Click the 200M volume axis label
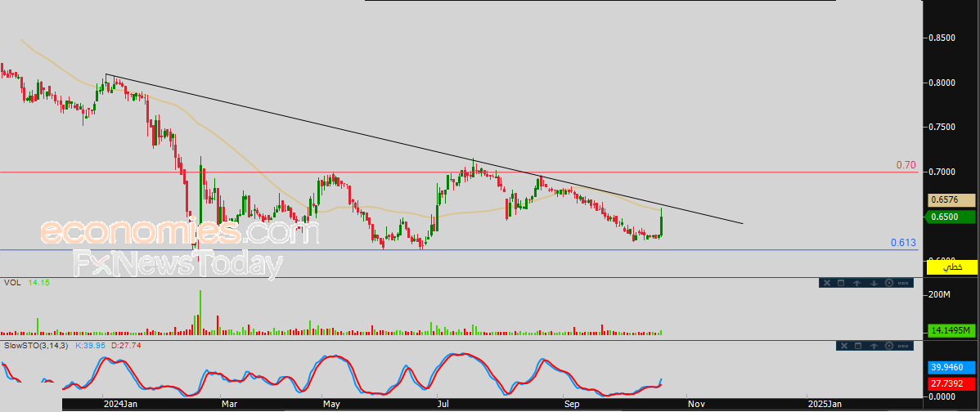The image size is (980, 412). [939, 294]
